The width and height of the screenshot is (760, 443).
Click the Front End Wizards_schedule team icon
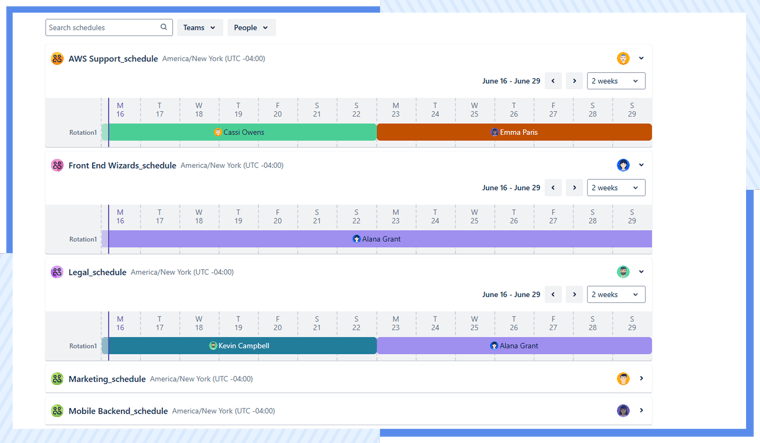57,165
